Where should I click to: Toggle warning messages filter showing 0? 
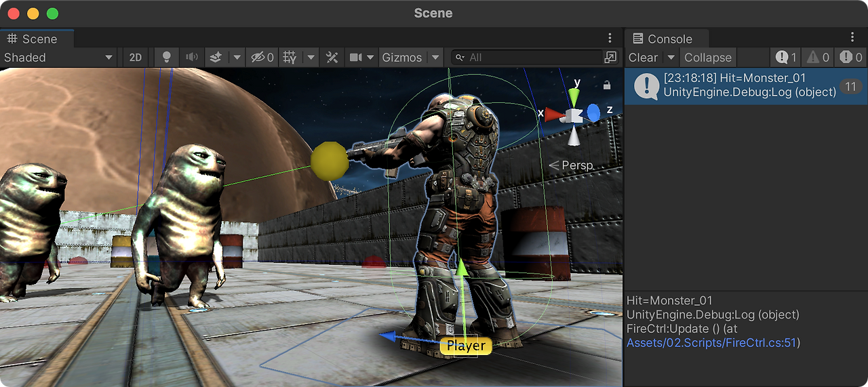pyautogui.click(x=818, y=58)
